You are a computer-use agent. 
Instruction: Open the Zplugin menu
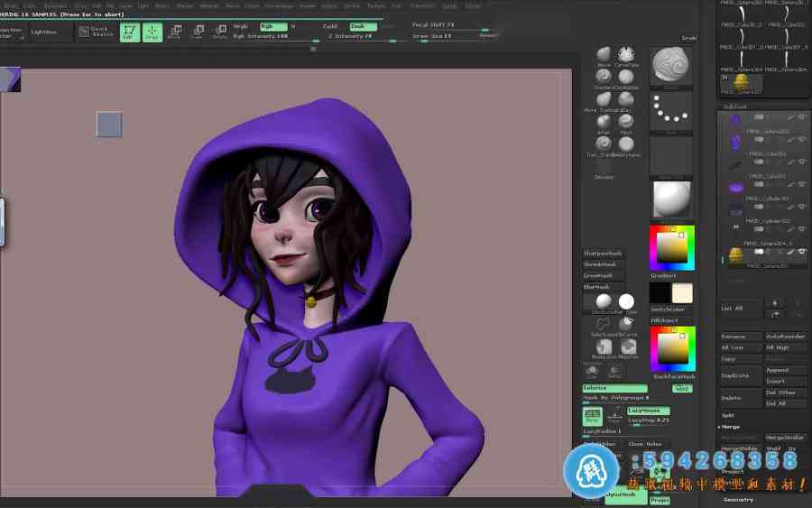point(449,5)
